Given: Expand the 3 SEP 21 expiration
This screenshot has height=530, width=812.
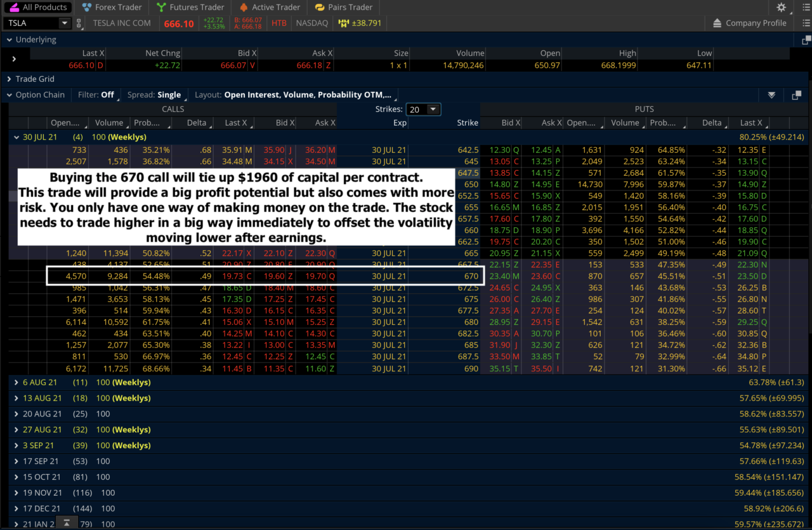Looking at the screenshot, I should point(16,446).
